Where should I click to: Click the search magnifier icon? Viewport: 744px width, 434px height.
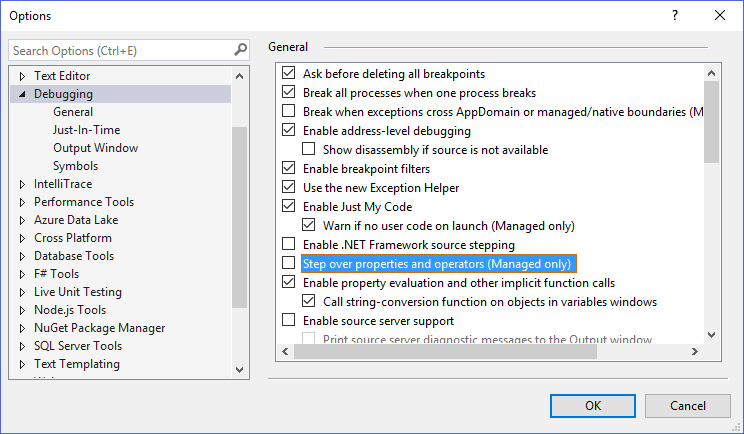coord(240,49)
